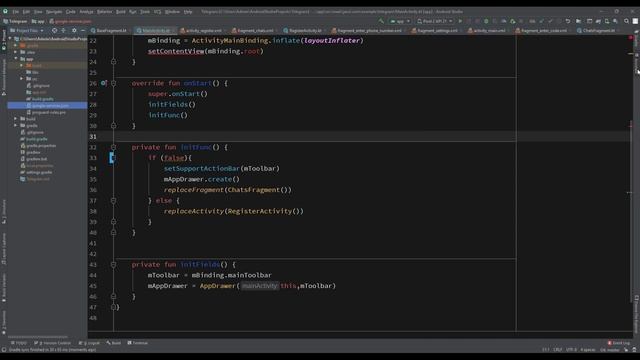This screenshot has width=640, height=360.
Task: Toggle the Resource Manager tool window
Action: pyautogui.click(x=4, y=78)
